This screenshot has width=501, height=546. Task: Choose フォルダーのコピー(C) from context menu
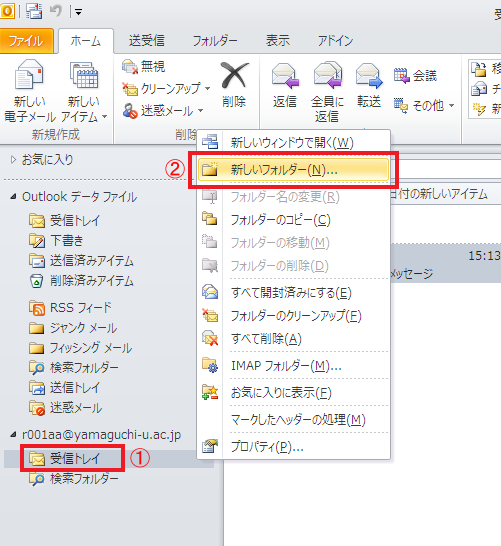tap(293, 220)
